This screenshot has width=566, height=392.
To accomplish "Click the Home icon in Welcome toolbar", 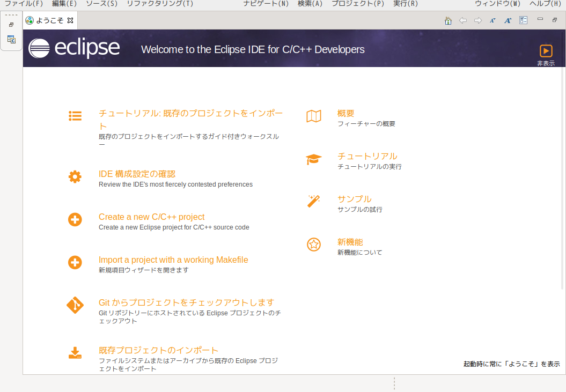I will coord(448,20).
